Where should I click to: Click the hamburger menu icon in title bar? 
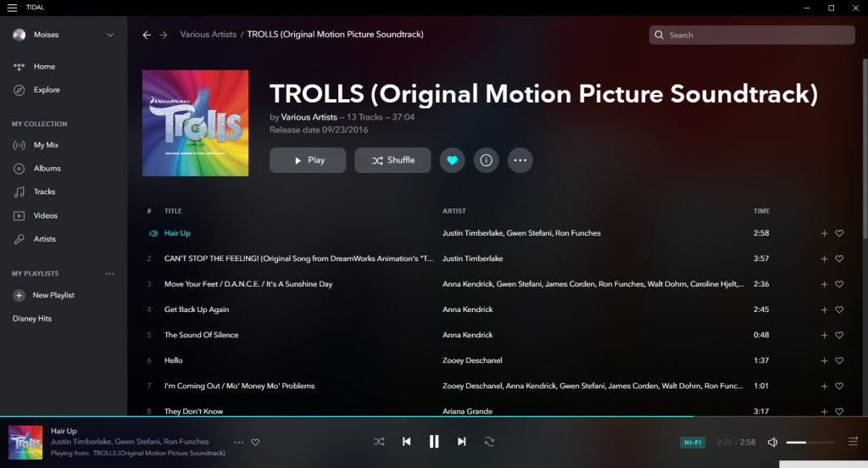point(12,8)
